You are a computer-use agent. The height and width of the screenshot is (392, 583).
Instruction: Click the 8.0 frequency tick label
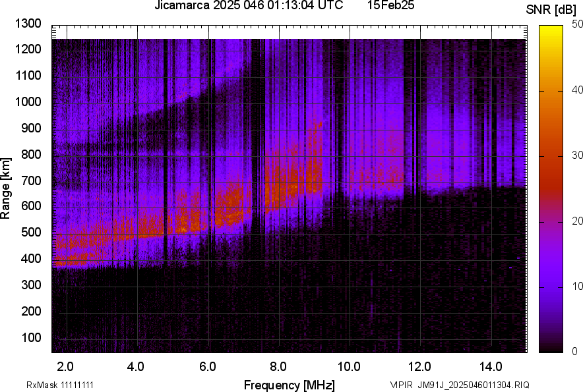pyautogui.click(x=278, y=366)
